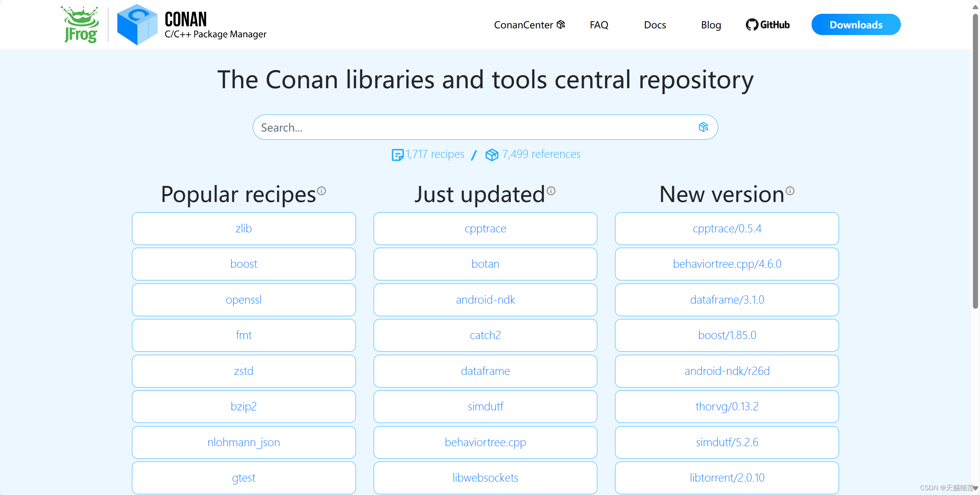Open the zlib popular recipe
Screen dimensions: 980x495
tap(244, 228)
